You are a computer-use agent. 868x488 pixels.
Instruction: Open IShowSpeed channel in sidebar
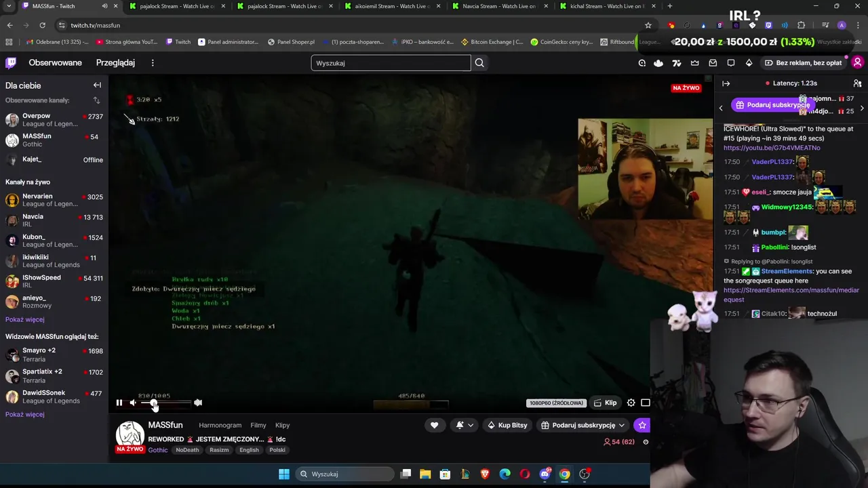(54, 281)
